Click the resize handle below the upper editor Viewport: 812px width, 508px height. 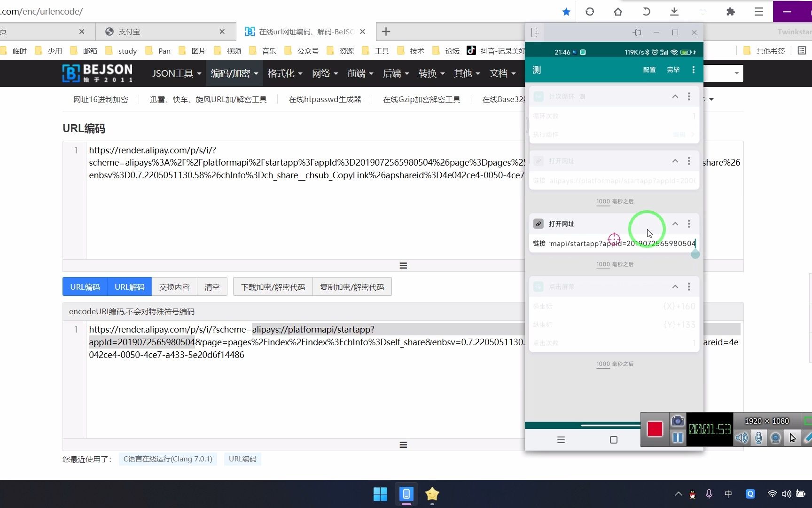pyautogui.click(x=403, y=265)
